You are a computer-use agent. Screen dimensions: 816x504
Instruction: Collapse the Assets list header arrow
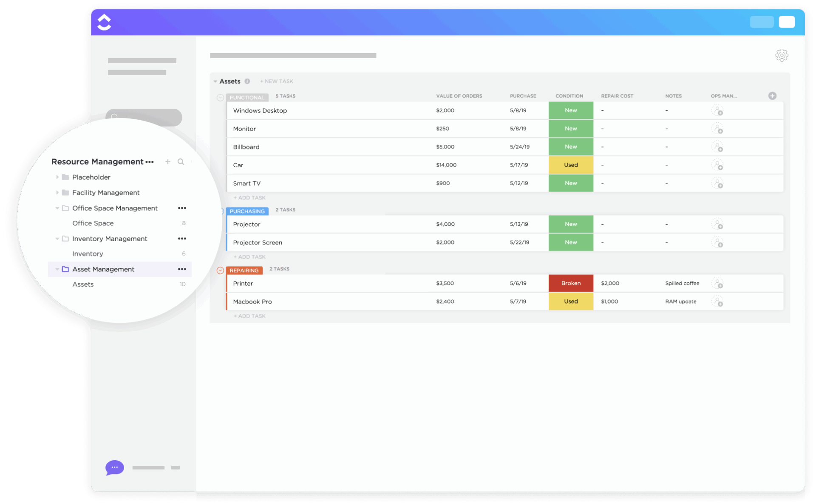[215, 81]
